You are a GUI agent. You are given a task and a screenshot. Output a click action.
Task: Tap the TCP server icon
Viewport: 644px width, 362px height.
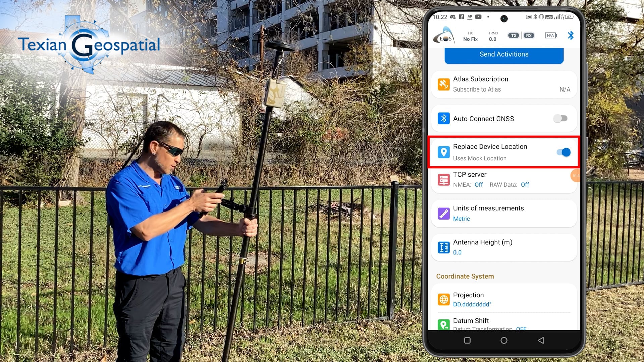(443, 179)
